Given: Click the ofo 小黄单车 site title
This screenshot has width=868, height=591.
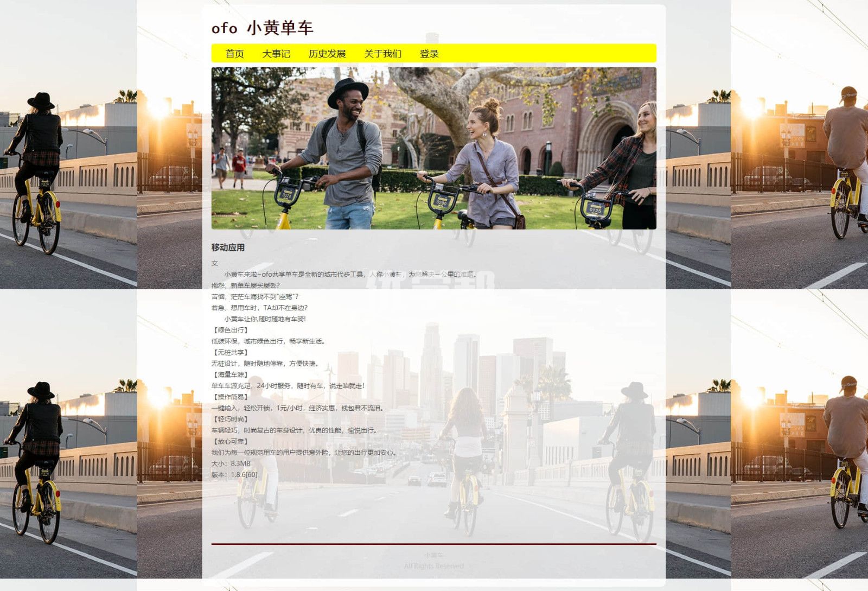Looking at the screenshot, I should 262,28.
